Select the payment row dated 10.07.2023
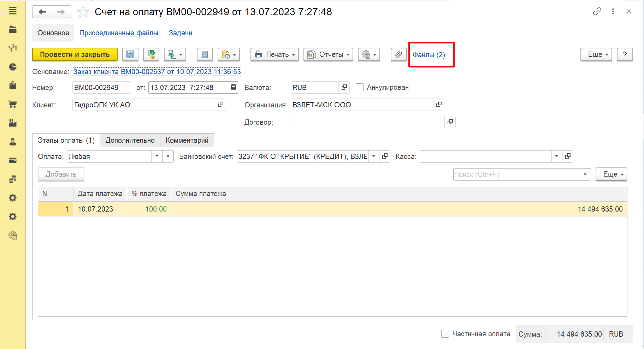 coord(332,209)
